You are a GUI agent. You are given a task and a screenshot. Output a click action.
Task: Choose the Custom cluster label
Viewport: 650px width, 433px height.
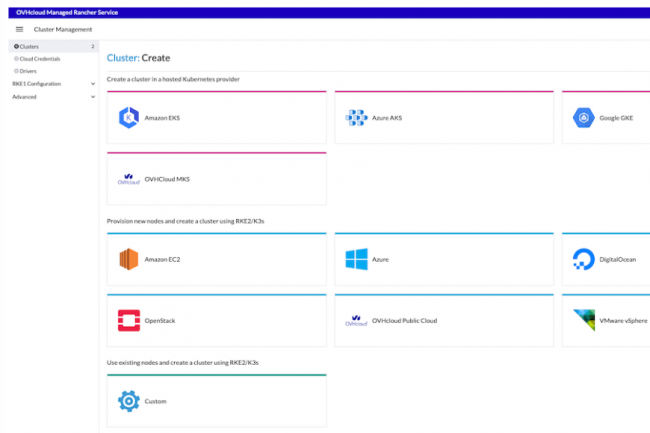(x=155, y=402)
